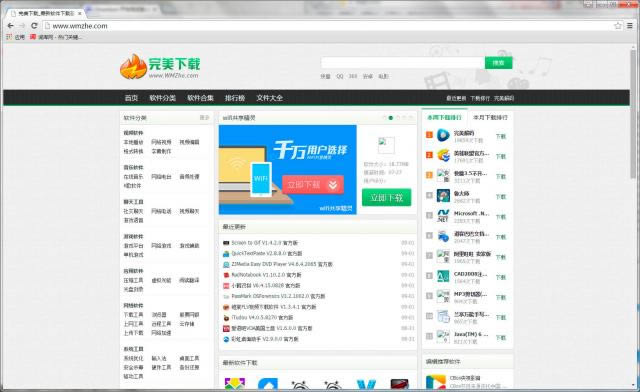Open the CBox icon in recommended software
The width and height of the screenshot is (640, 392).
(436, 382)
